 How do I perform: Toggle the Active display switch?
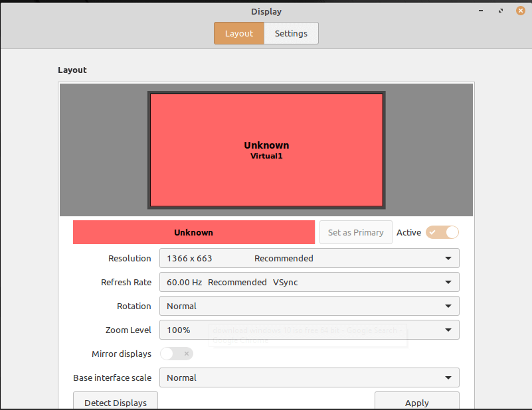pyautogui.click(x=442, y=232)
